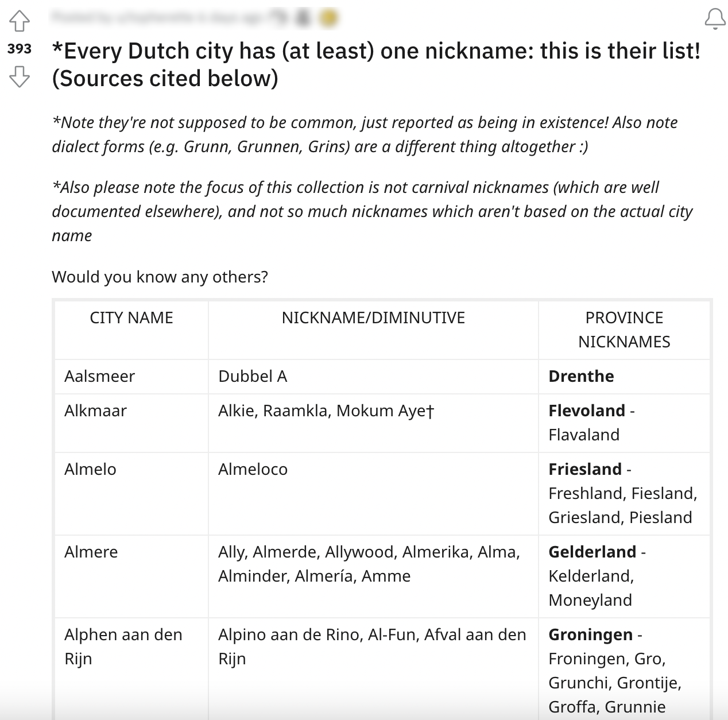
Task: Click the bold Drenthe province entry
Action: (x=581, y=376)
